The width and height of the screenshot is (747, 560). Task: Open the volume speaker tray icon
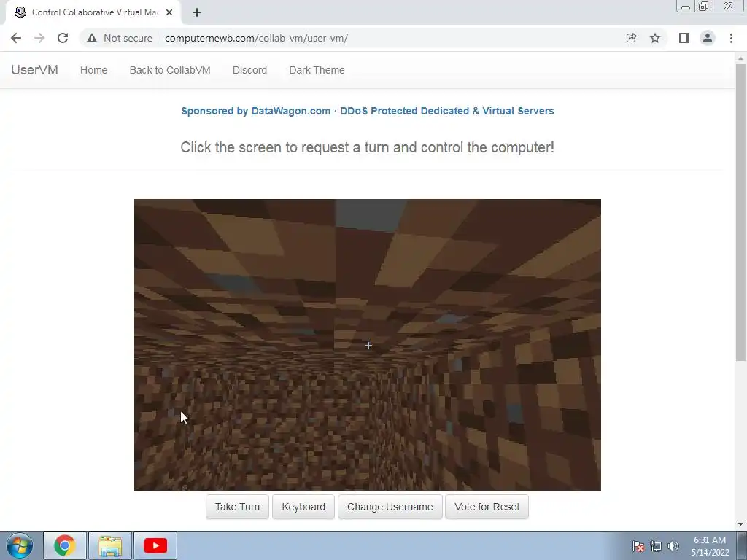(673, 546)
